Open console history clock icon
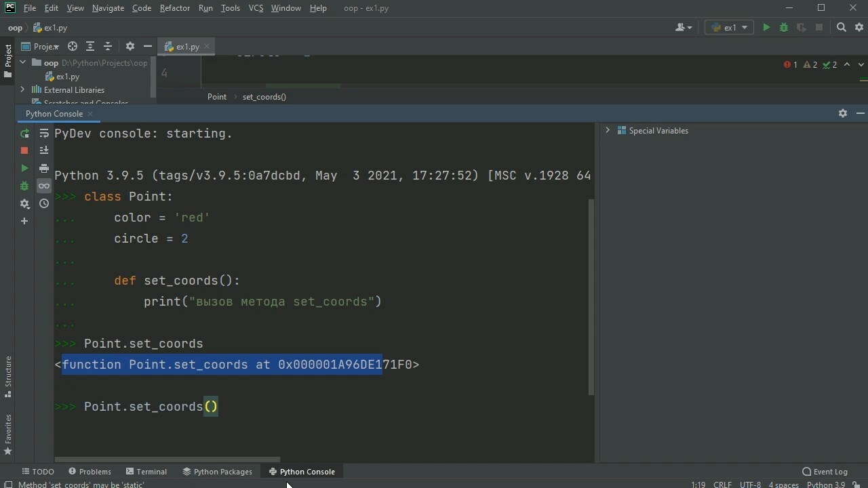868x488 pixels. pos(44,203)
